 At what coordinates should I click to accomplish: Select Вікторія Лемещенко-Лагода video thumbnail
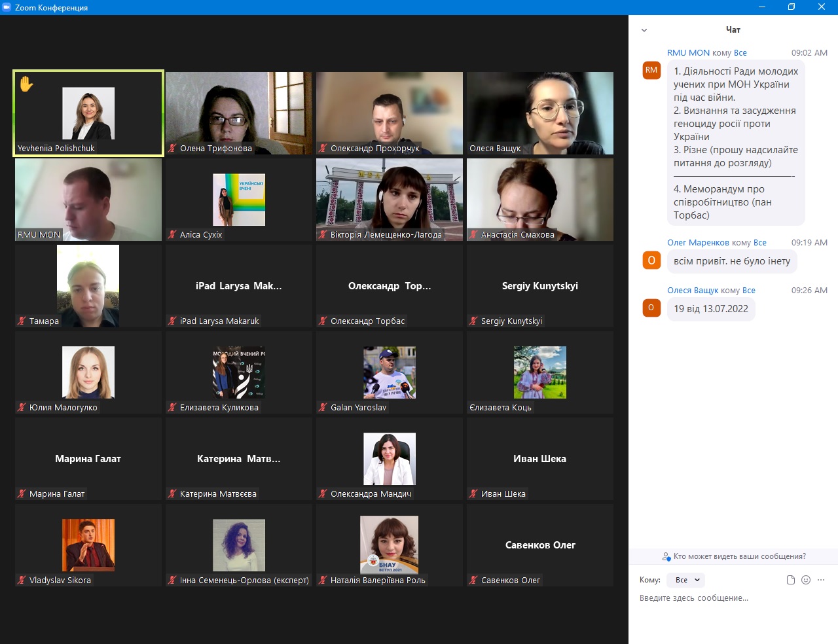[x=390, y=198]
